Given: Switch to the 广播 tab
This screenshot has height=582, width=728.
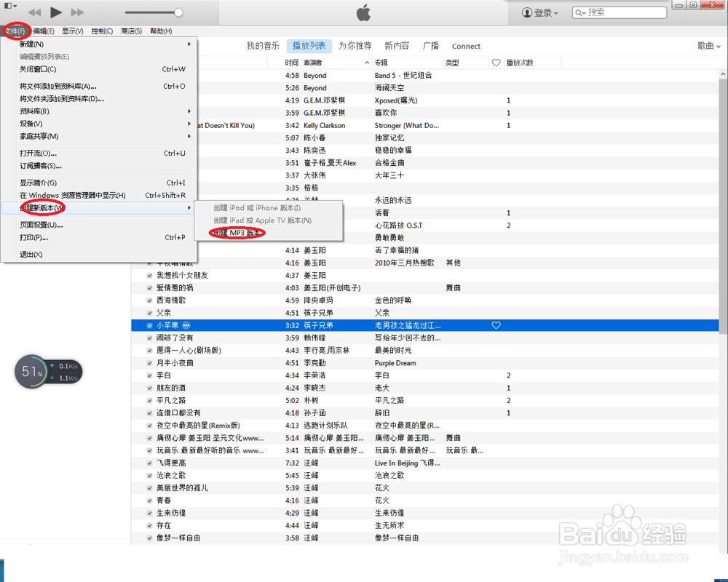Looking at the screenshot, I should (x=431, y=46).
